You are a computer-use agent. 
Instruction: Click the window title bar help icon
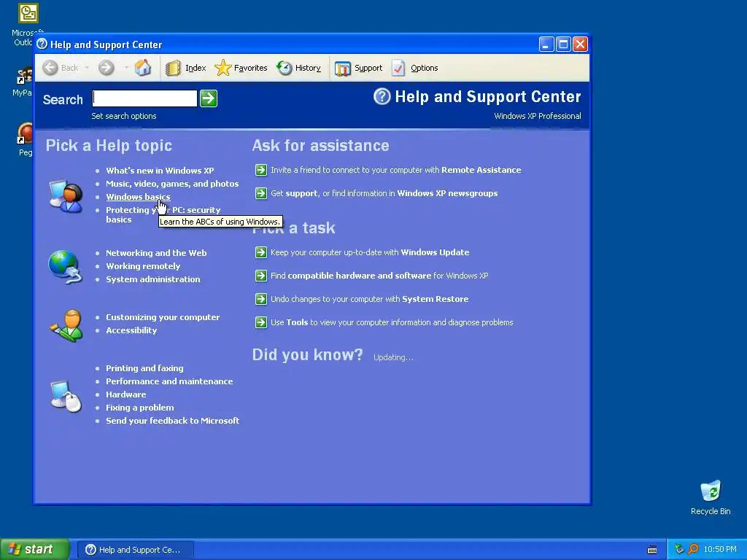click(x=42, y=44)
